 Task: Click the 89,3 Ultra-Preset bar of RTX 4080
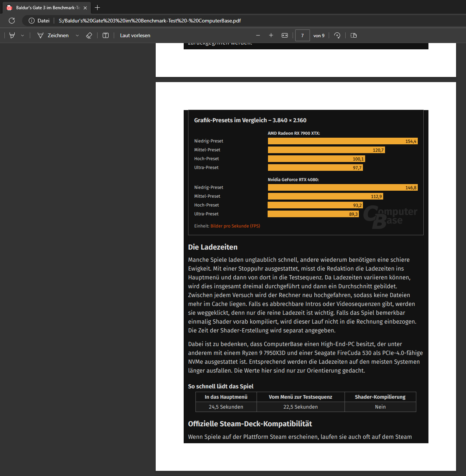pyautogui.click(x=313, y=214)
